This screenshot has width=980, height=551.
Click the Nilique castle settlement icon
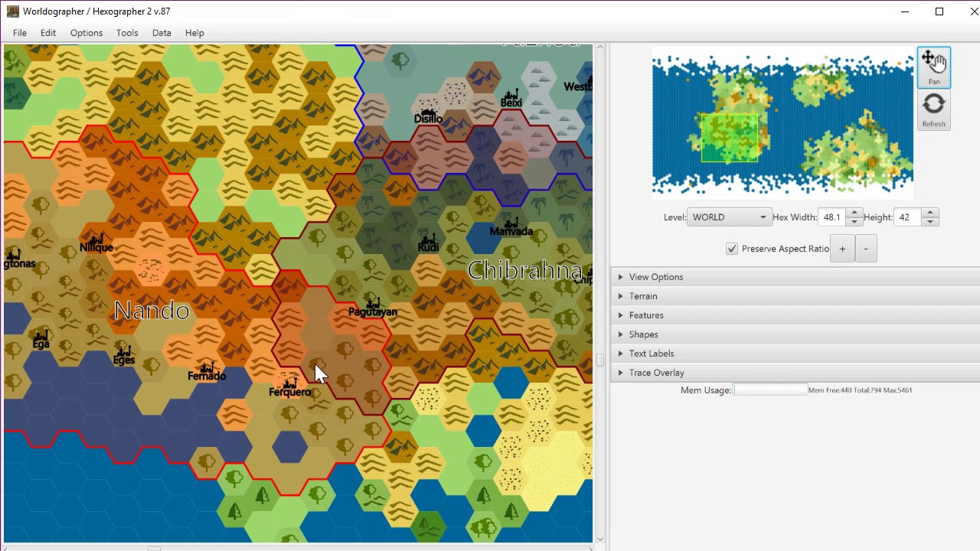[97, 237]
